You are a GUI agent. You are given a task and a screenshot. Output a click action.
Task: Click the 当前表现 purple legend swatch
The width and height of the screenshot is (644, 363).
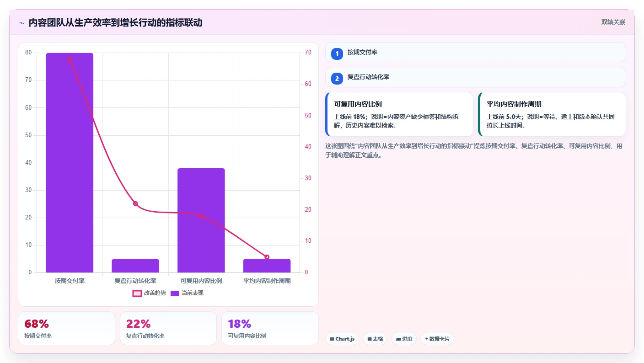coord(175,293)
